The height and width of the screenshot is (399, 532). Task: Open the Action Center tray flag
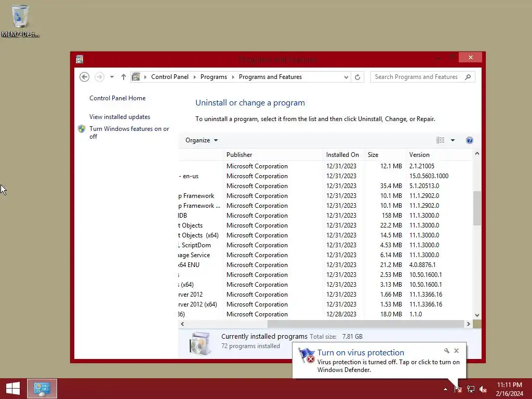click(458, 389)
